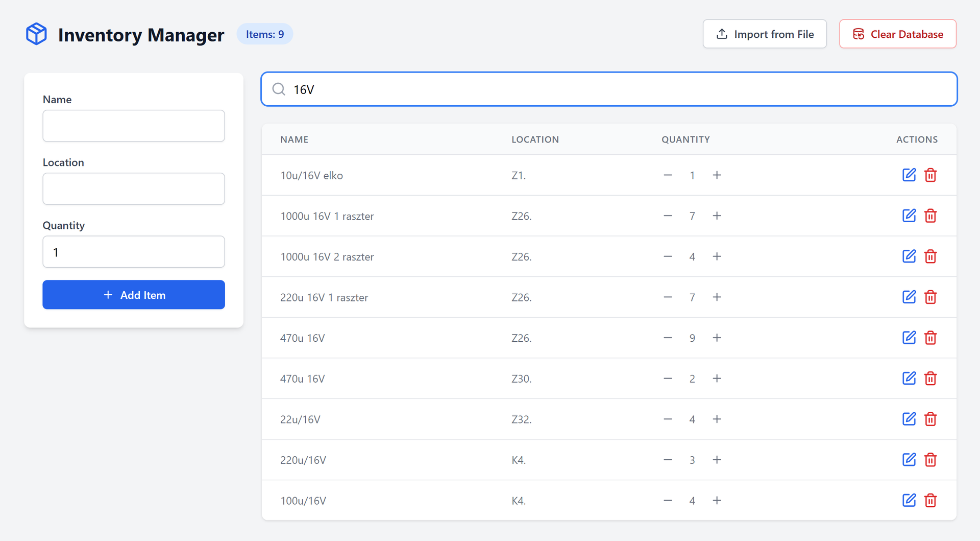Click the Quantity field in the add form
The image size is (980, 541).
pos(134,252)
